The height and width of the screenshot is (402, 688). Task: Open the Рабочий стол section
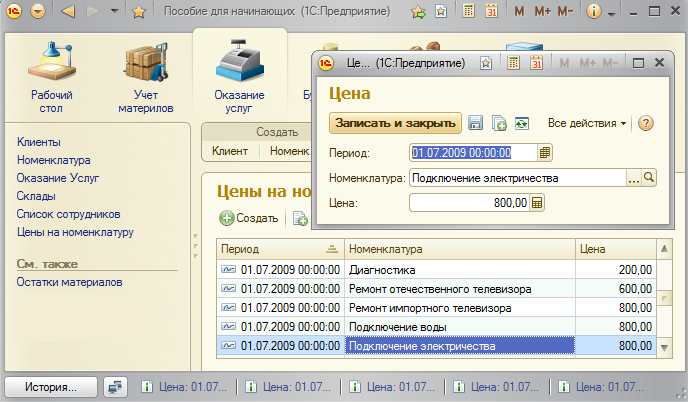pos(51,77)
